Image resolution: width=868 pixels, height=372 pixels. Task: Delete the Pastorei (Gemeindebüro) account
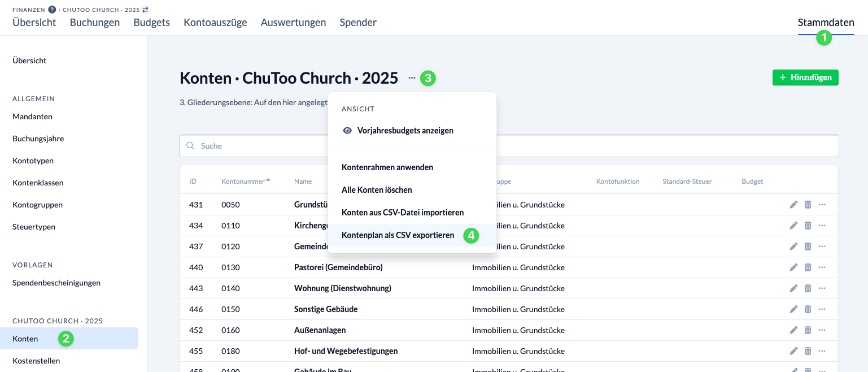808,267
